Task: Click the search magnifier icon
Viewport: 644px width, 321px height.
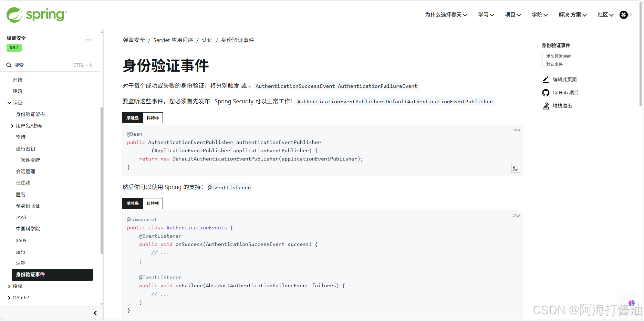Action: click(x=9, y=65)
